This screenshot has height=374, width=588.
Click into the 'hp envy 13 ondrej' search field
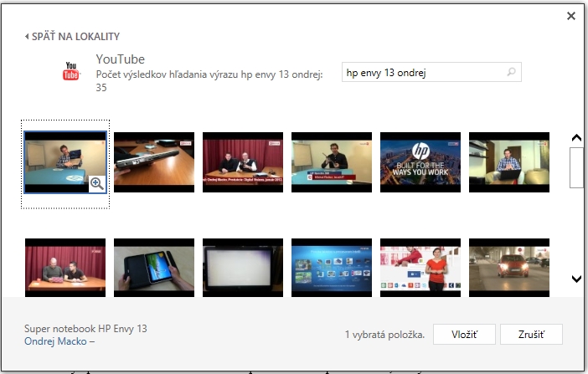tap(423, 73)
